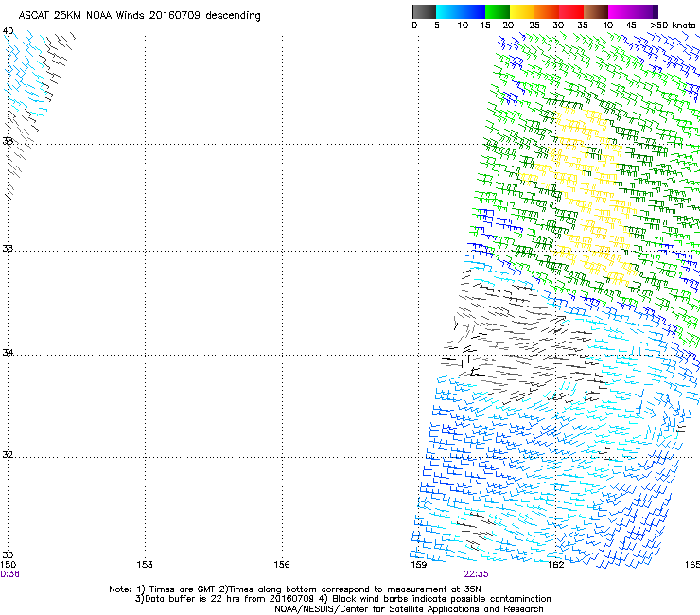Click the gray 0–5 knot legend swatch
This screenshot has width=700, height=615.
[x=424, y=11]
